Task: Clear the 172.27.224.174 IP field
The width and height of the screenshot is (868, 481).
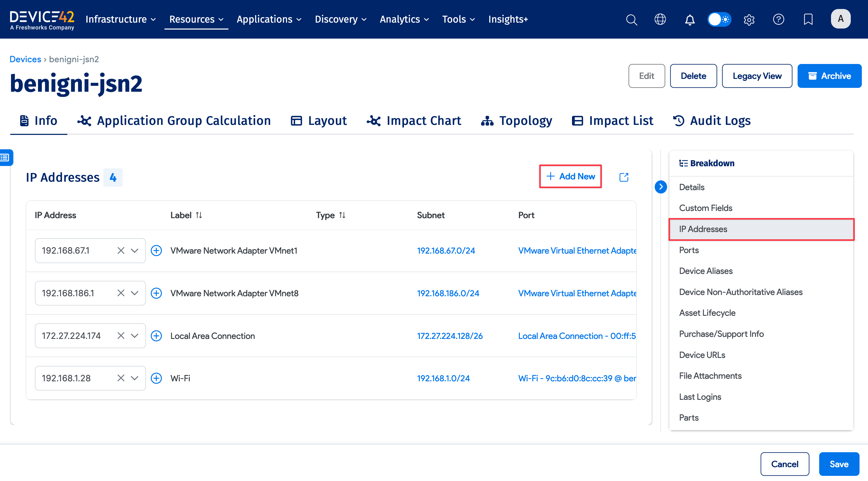Action: point(121,336)
